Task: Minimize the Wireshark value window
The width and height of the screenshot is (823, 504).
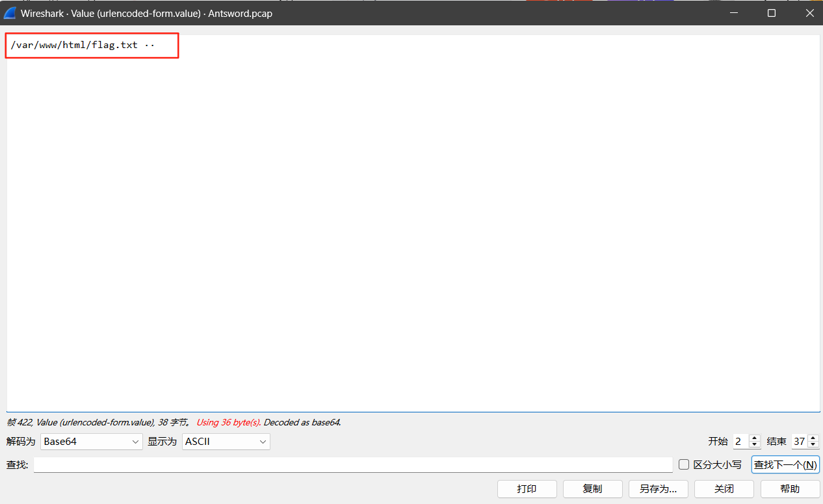Action: click(x=733, y=13)
